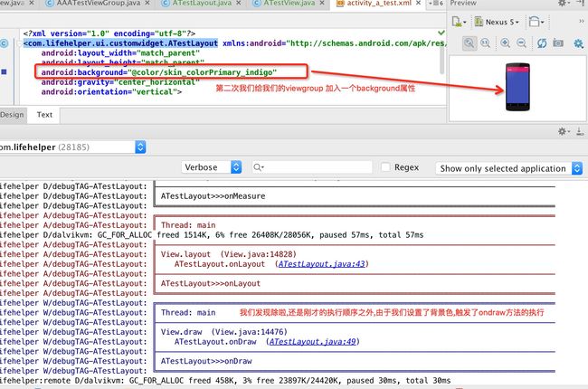Click the android:orientation="vertical" code line
588x389 pixels.
111,92
